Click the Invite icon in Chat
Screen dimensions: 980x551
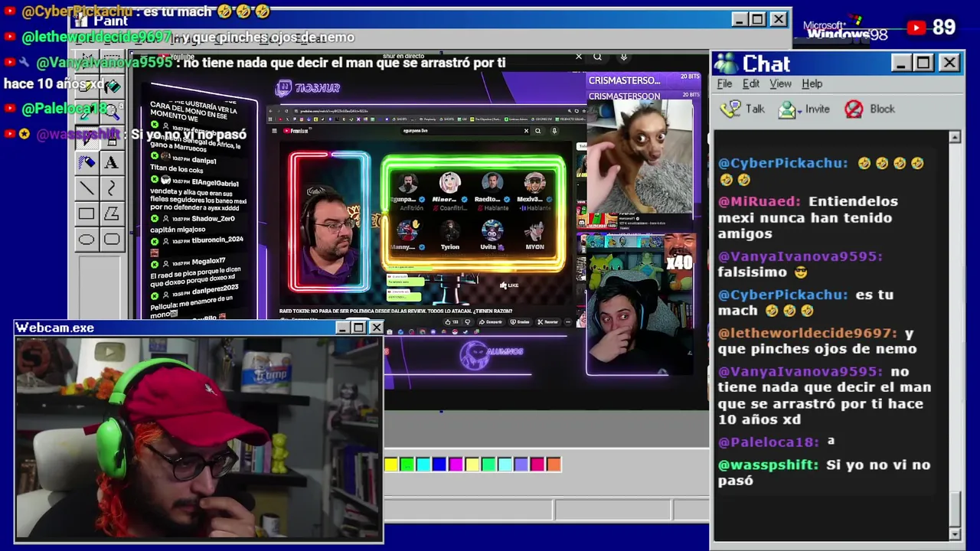787,109
